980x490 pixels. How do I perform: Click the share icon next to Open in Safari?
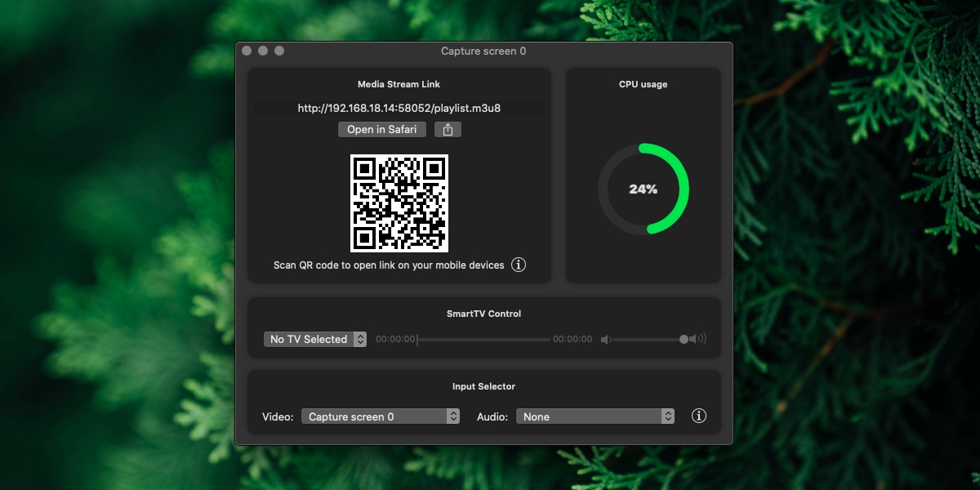[448, 129]
